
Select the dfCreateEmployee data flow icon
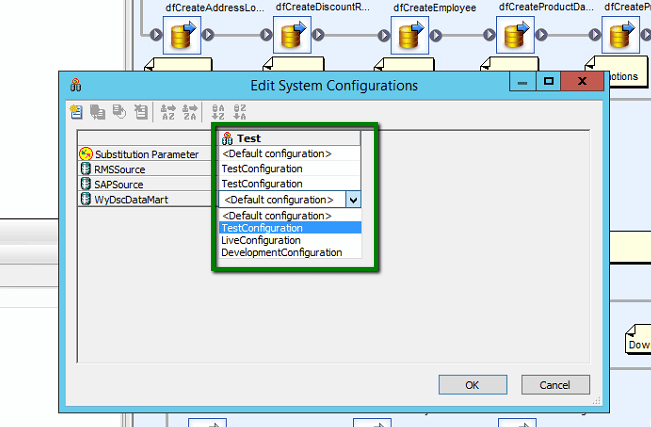coord(407,37)
